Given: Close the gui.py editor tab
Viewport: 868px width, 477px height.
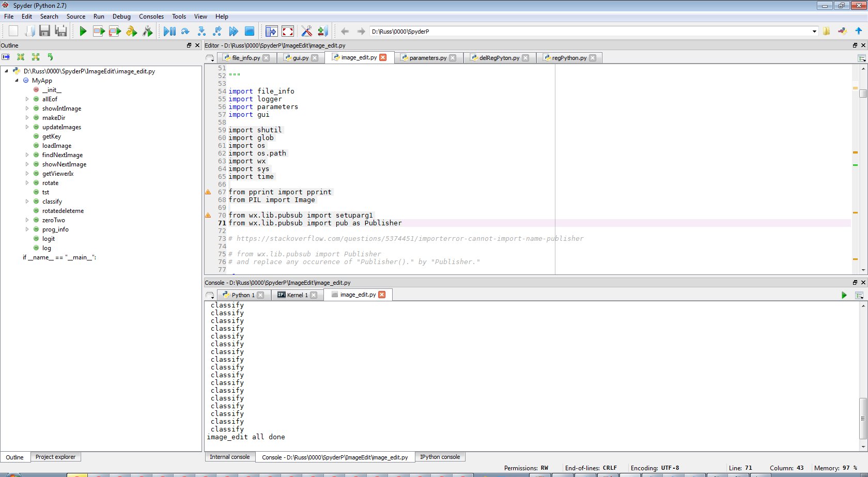Looking at the screenshot, I should (315, 58).
